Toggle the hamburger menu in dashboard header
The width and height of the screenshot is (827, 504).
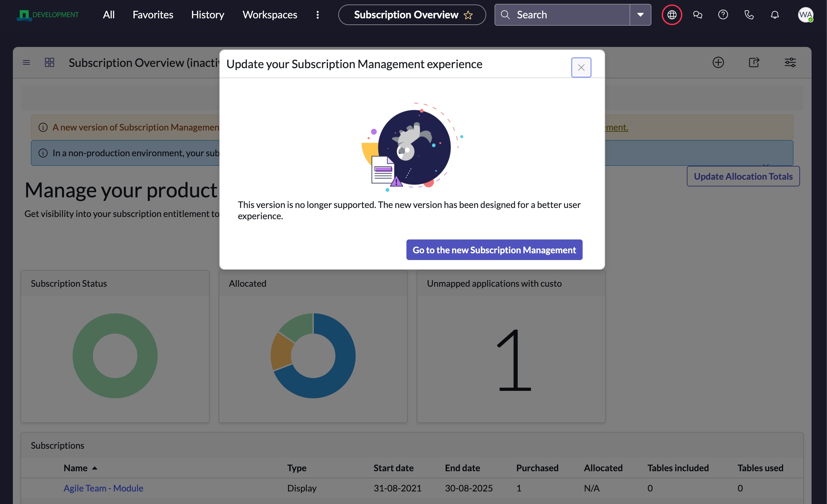(x=26, y=62)
